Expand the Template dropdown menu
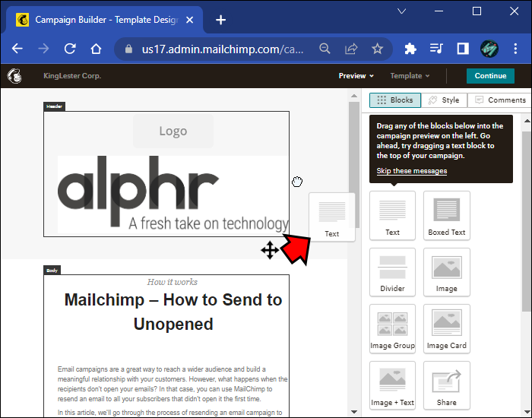 pos(410,76)
